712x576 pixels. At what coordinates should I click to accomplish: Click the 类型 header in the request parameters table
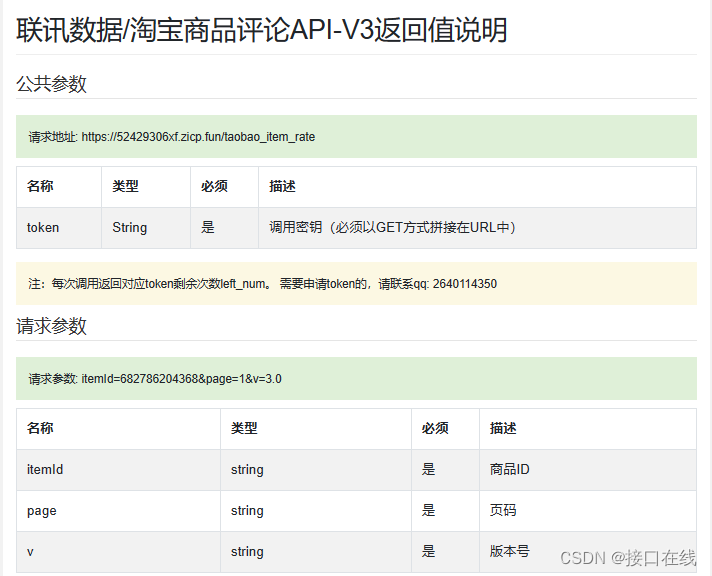[316, 429]
